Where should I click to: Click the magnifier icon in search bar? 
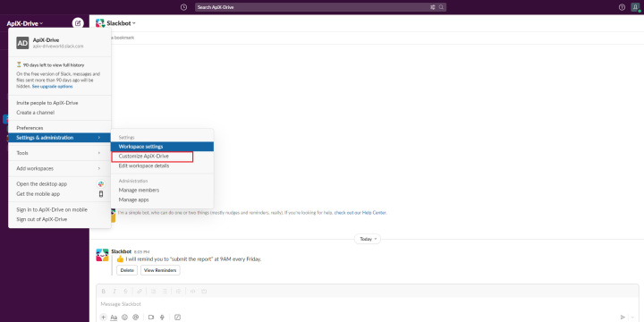(441, 7)
